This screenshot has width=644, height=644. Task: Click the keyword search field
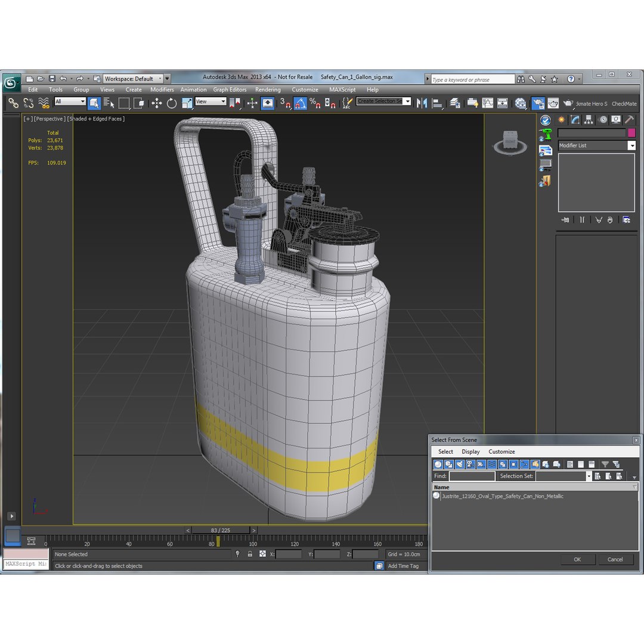tap(472, 80)
